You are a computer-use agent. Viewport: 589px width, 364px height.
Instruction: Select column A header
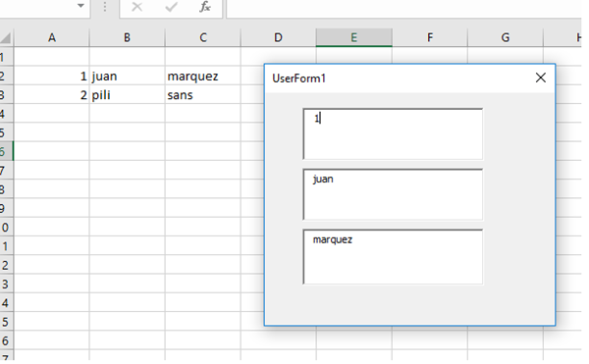[52, 38]
